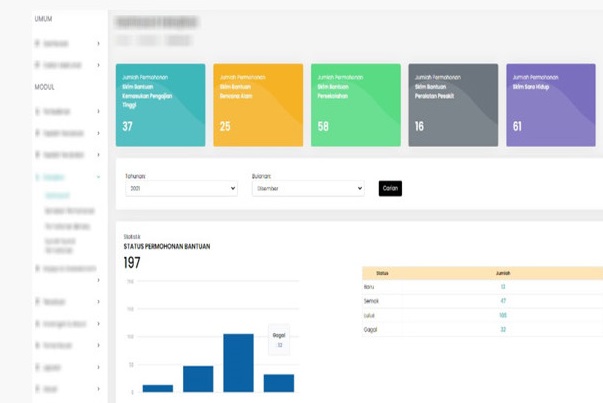
Task: Select the green Persekolahan card showing 58
Action: coord(355,105)
